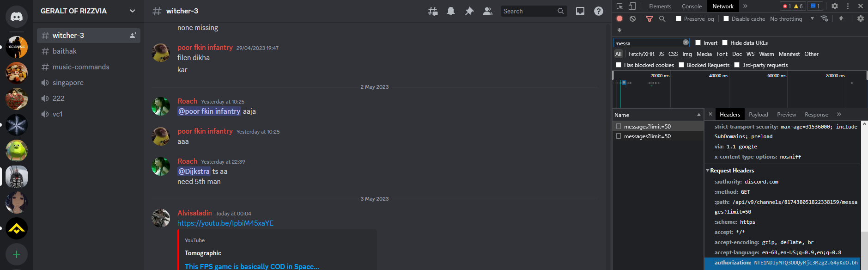Open network search magnifier
The height and width of the screenshot is (270, 868).
[662, 18]
